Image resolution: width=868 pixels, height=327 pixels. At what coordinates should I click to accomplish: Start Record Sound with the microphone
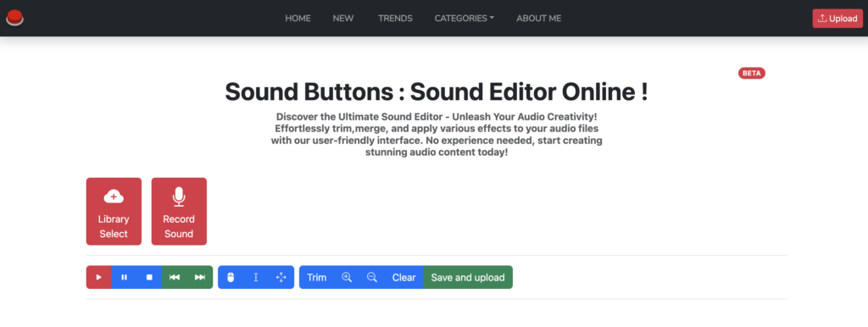pos(179,211)
